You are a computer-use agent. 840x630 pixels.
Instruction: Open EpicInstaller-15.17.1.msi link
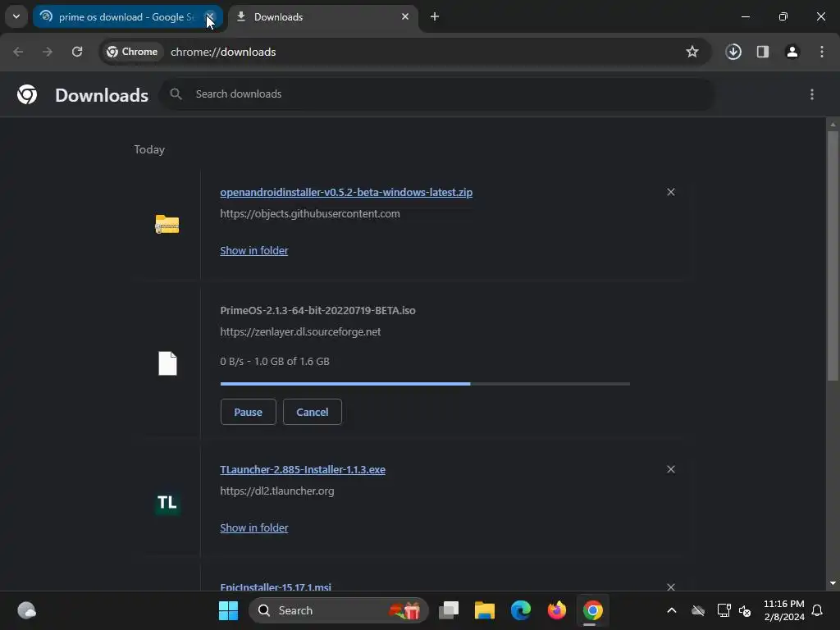click(x=276, y=587)
